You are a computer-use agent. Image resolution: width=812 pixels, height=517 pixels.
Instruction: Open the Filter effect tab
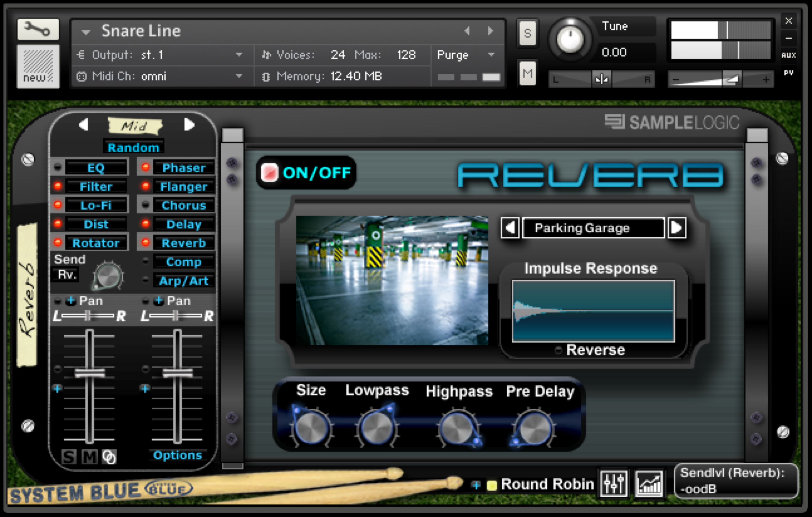(x=96, y=186)
